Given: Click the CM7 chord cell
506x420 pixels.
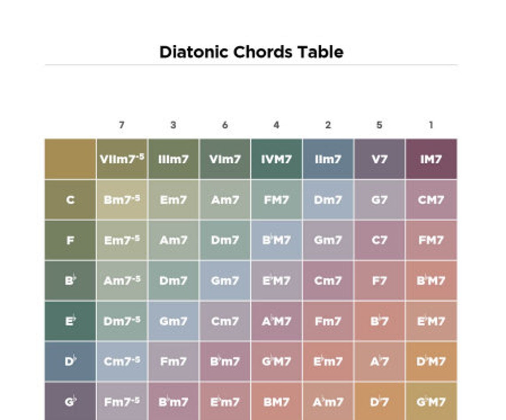Looking at the screenshot, I should (431, 200).
